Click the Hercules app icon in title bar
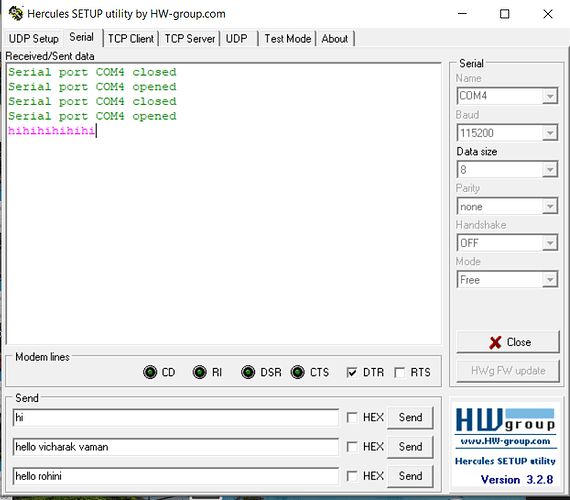570x500 pixels. pos(16,14)
